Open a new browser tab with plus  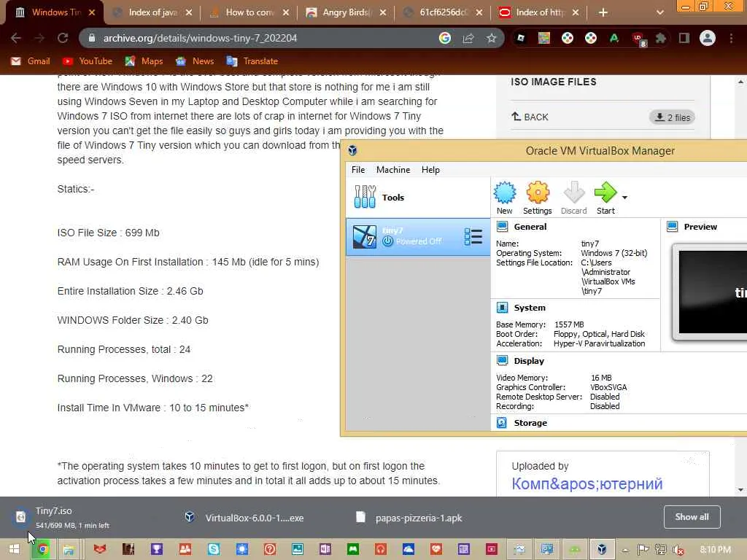603,12
